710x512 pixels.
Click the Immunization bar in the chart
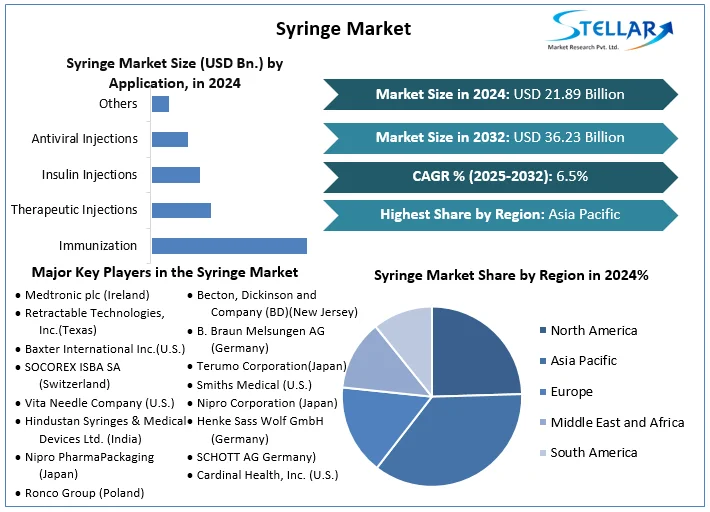click(229, 245)
